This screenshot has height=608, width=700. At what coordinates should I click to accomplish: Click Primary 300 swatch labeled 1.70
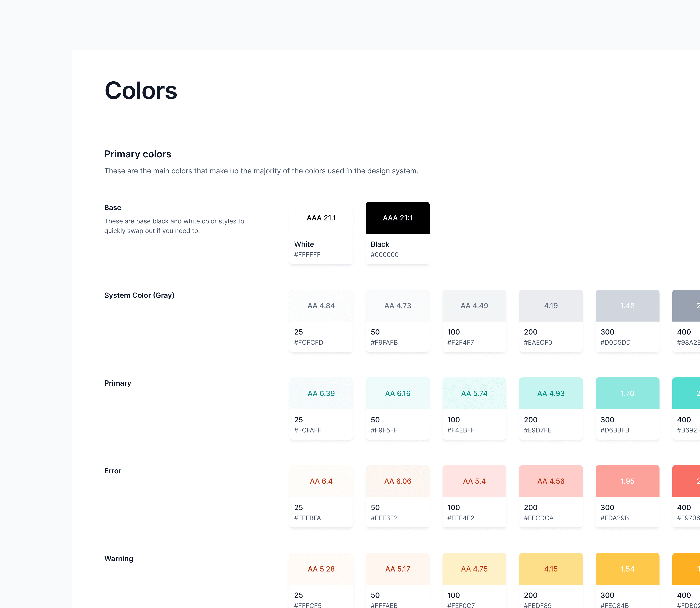click(x=627, y=394)
